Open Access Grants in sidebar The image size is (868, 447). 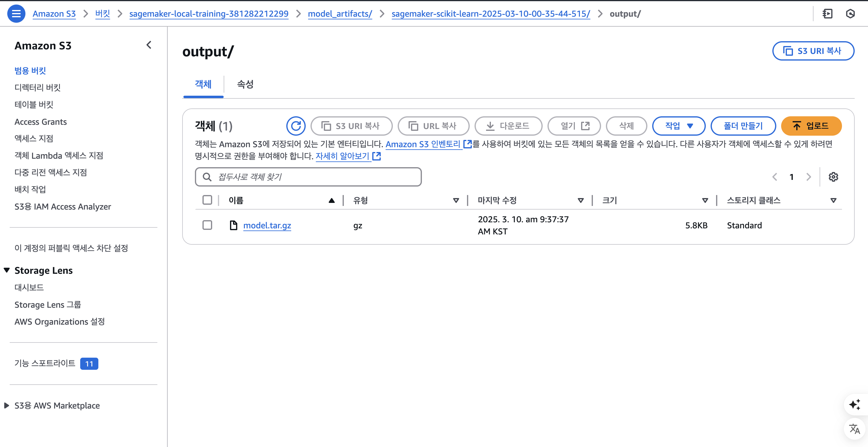click(x=41, y=122)
